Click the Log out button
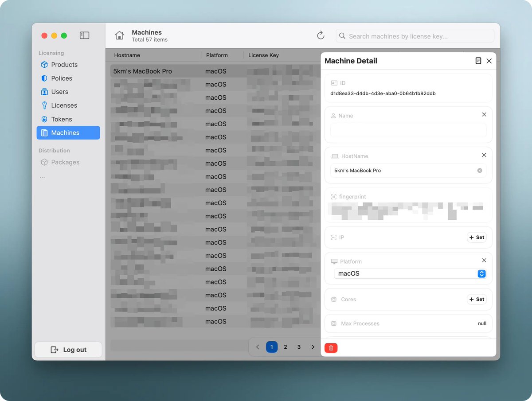Screen dimensions: 532x401 click(x=68, y=350)
